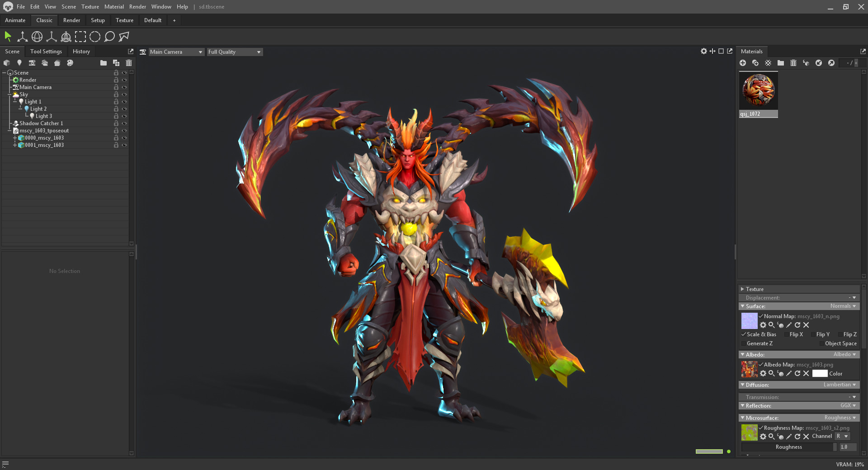
Task: Activate the rotate sphere gizmo tool
Action: 37,36
